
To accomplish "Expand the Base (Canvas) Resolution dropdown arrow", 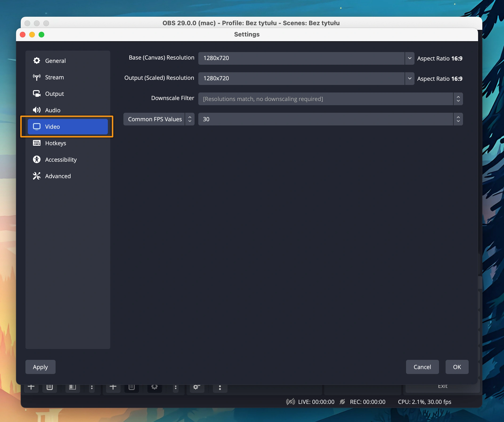I will pos(409,58).
